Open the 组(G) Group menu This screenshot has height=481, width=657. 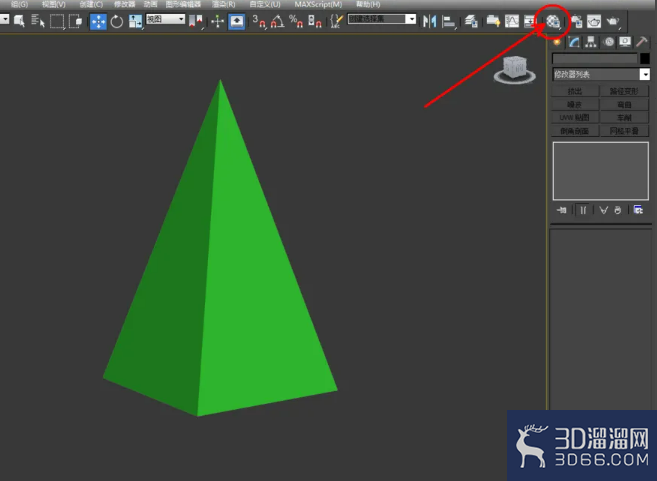[20, 5]
